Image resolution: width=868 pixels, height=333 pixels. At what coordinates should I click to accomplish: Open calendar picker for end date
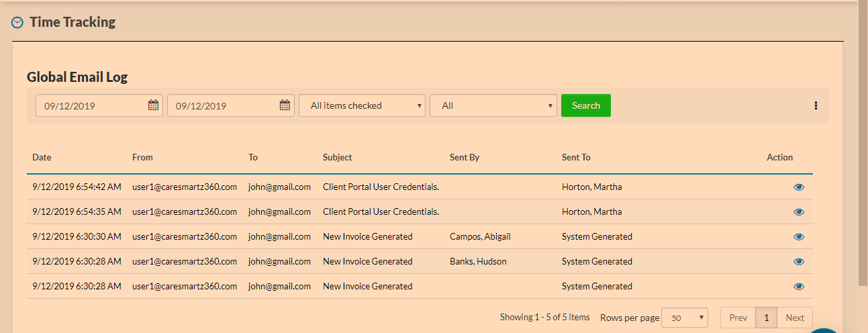285,105
